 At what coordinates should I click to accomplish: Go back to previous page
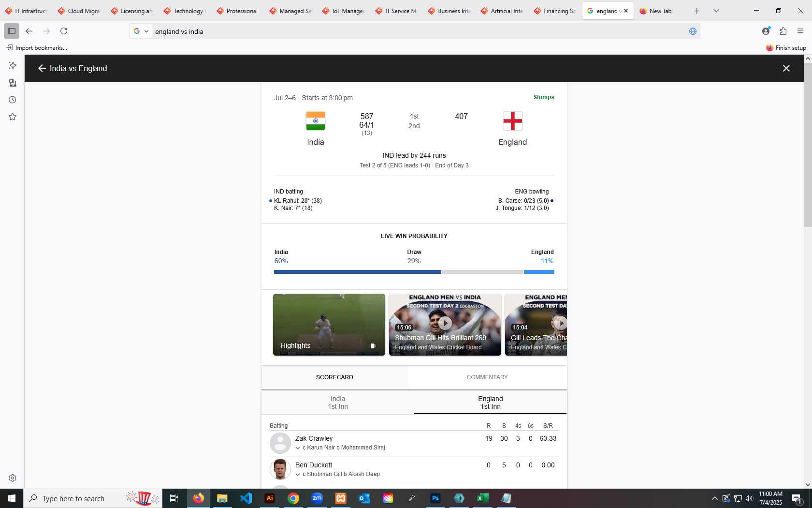(x=29, y=31)
